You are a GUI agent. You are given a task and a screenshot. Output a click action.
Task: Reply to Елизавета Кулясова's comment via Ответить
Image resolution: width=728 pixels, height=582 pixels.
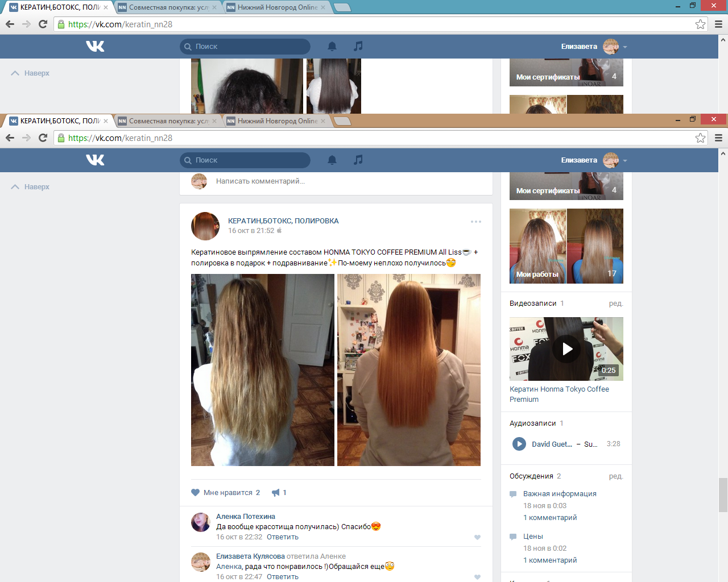pyautogui.click(x=283, y=577)
